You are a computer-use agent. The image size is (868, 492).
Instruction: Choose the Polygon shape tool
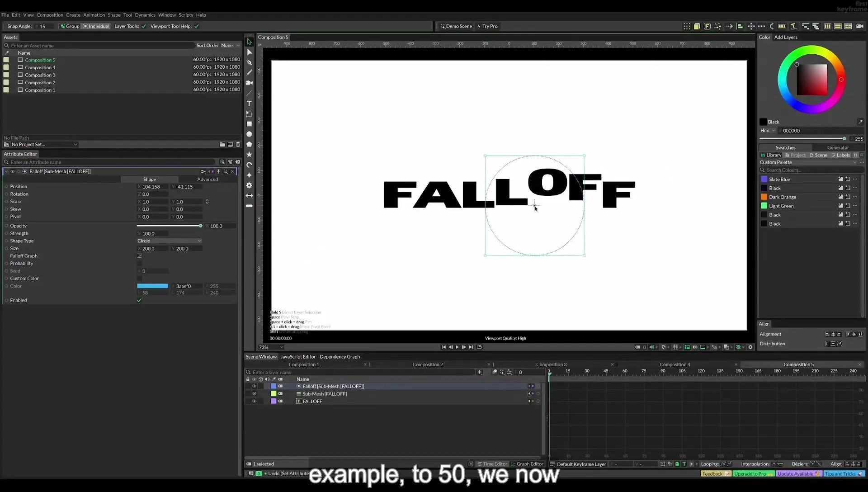(x=249, y=144)
